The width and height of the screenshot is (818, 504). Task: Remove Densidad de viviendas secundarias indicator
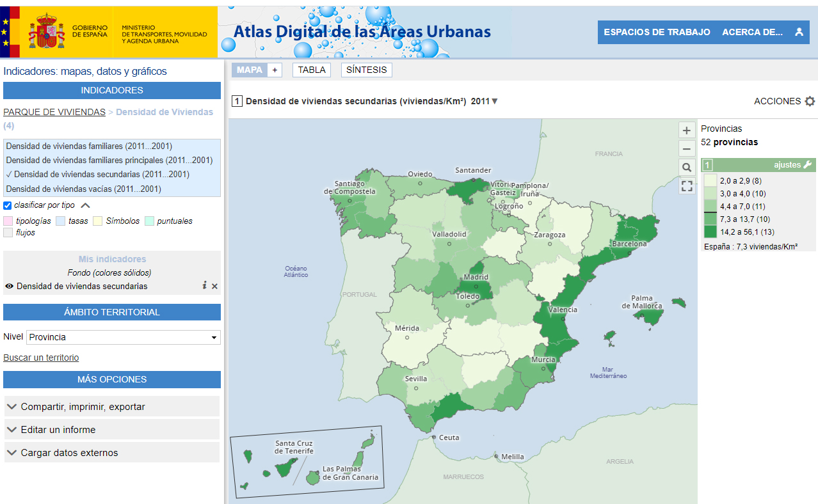pyautogui.click(x=214, y=287)
